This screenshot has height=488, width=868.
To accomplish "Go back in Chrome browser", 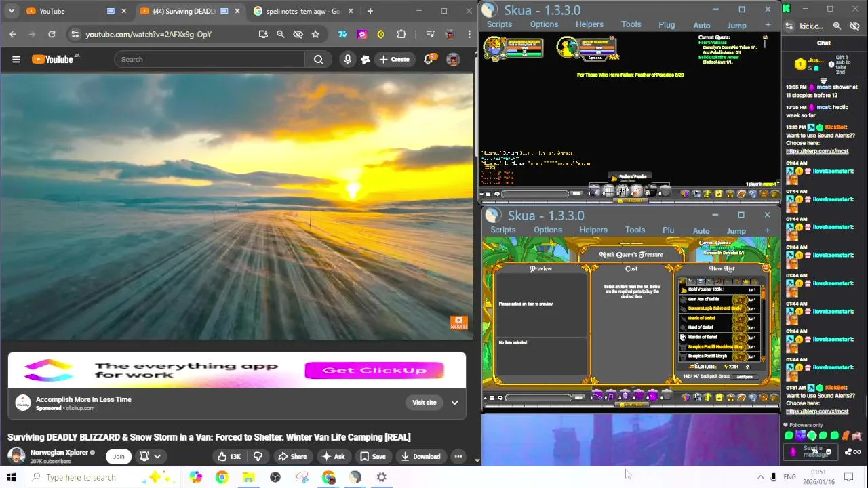I will (13, 34).
